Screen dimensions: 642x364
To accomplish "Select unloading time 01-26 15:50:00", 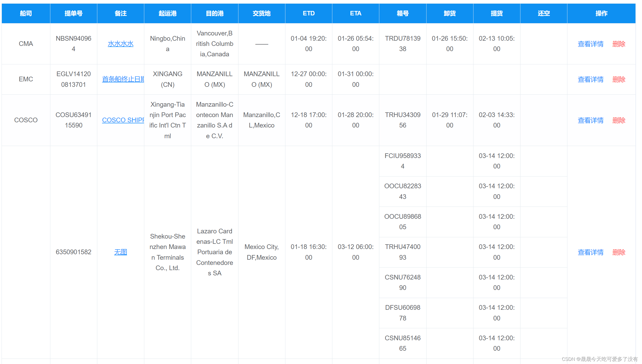I will coord(450,44).
